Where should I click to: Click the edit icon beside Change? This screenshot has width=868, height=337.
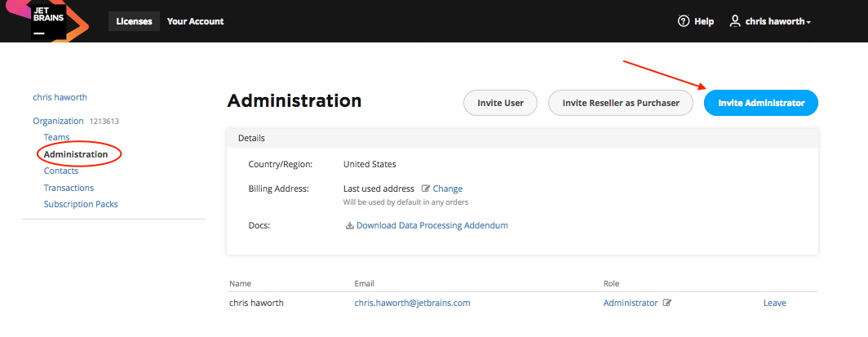tap(426, 188)
